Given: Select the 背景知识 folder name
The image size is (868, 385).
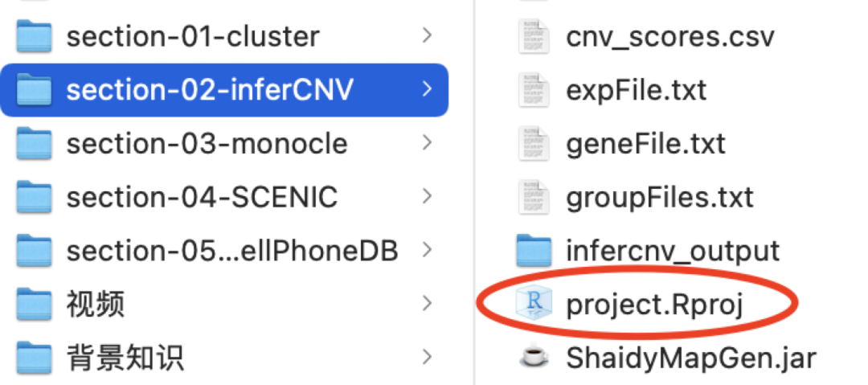Looking at the screenshot, I should click(x=125, y=357).
